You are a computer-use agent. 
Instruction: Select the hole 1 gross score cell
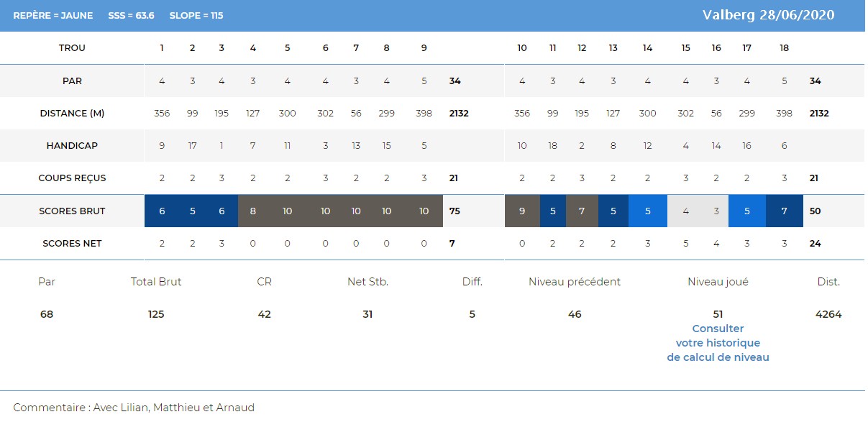(x=162, y=211)
